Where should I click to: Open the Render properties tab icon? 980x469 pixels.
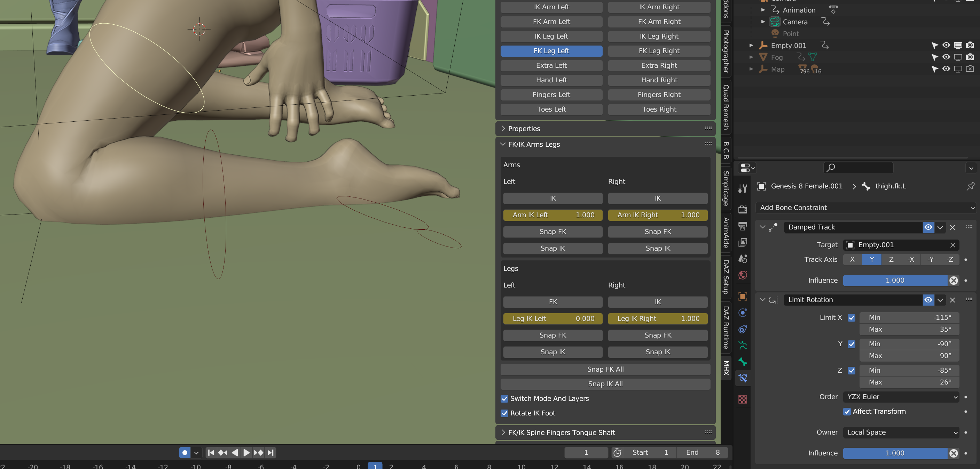coord(742,209)
